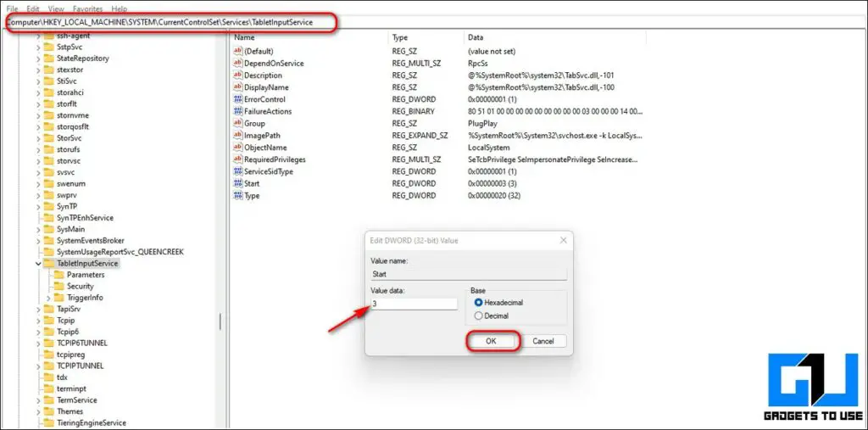Click the REG_EXPAND_SZ type cell
This screenshot has height=430, width=868.
point(420,135)
